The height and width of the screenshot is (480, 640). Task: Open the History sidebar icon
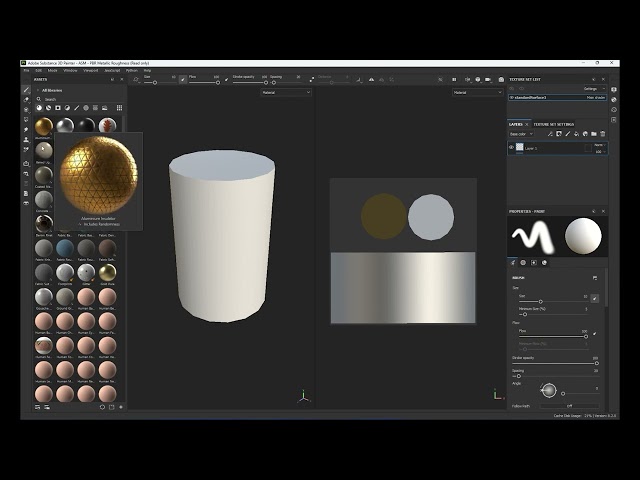point(614,110)
